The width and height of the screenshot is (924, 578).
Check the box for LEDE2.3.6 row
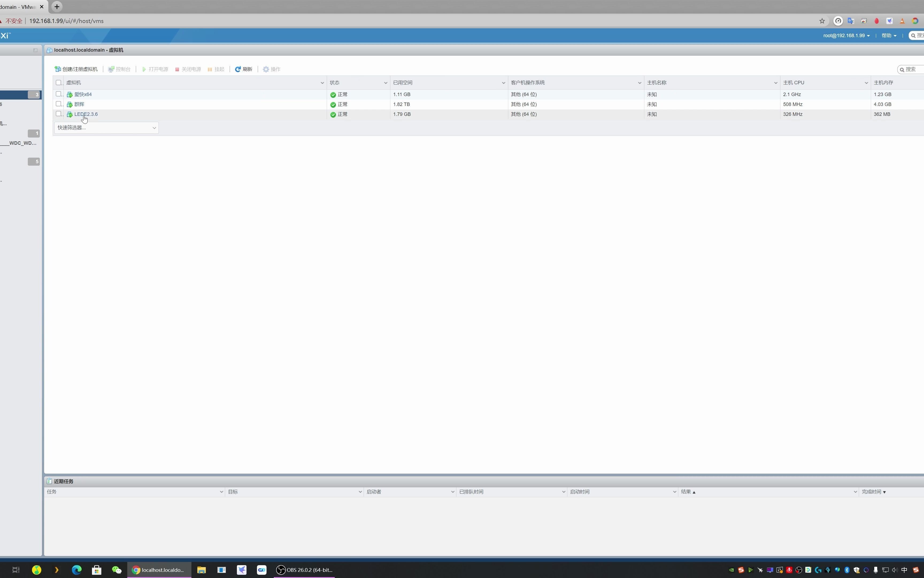click(x=58, y=114)
